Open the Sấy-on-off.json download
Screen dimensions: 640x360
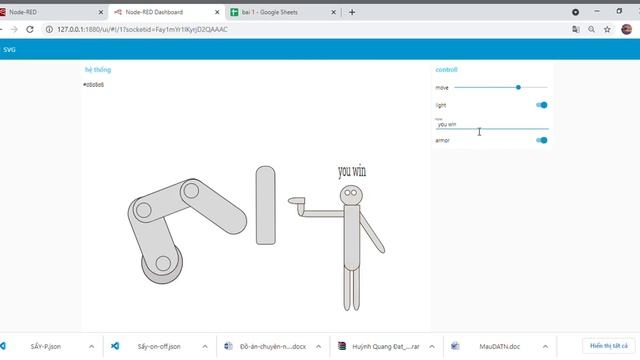[x=159, y=346]
